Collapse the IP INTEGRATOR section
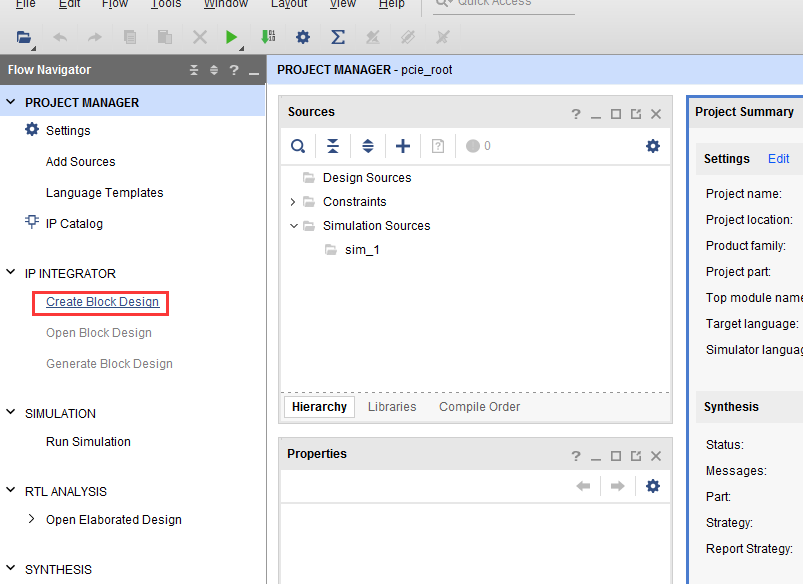This screenshot has height=584, width=803. 11,272
